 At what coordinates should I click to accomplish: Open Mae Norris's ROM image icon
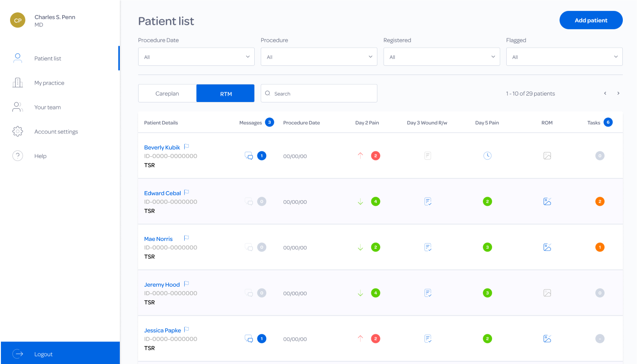coord(547,247)
